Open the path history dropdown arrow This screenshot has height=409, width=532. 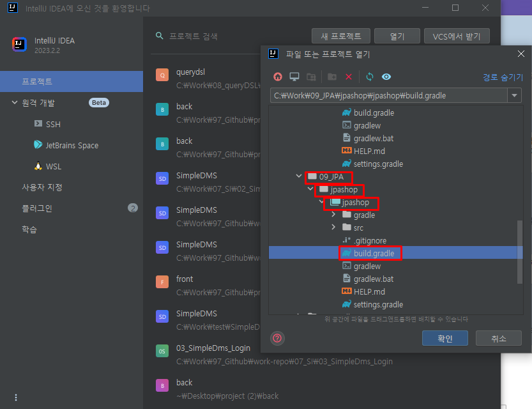514,95
